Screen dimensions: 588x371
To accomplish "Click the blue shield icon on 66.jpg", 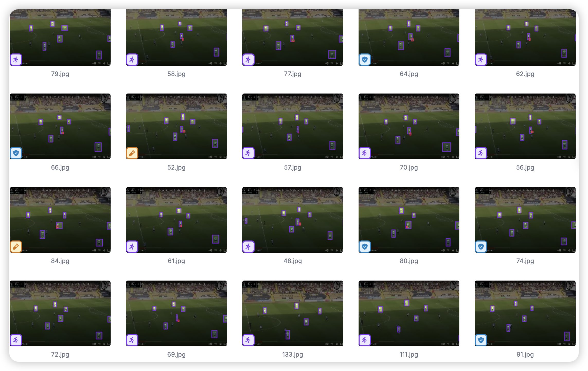I will pyautogui.click(x=16, y=153).
